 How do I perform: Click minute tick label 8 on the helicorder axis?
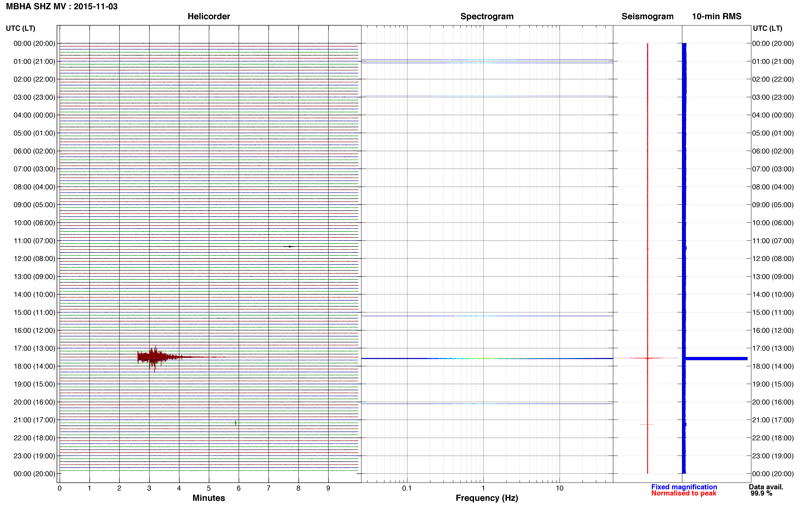(x=298, y=488)
